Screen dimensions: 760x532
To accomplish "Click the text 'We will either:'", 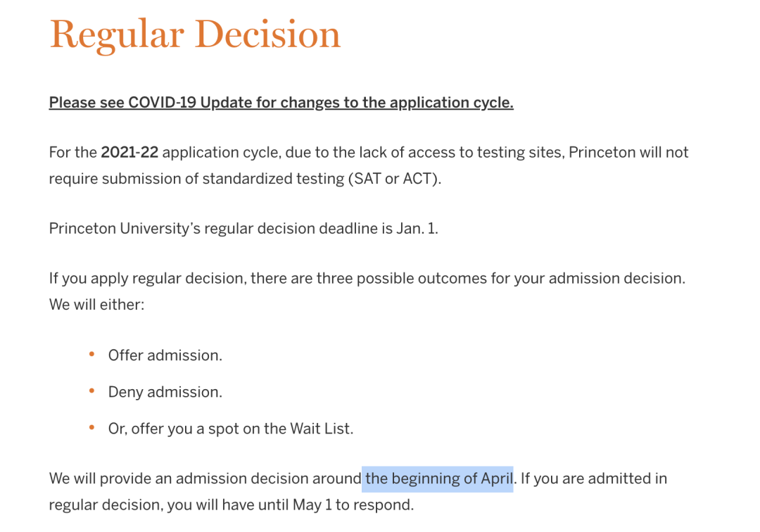I will click(97, 305).
